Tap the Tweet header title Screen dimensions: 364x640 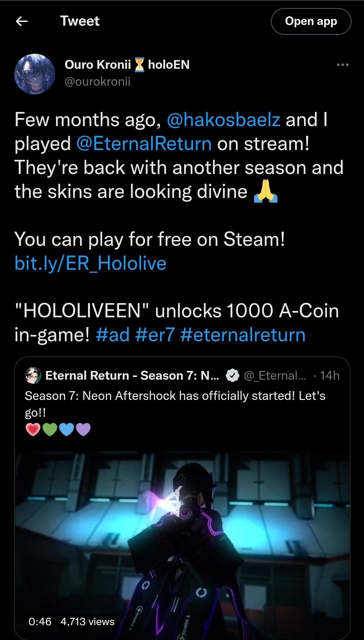(x=80, y=21)
